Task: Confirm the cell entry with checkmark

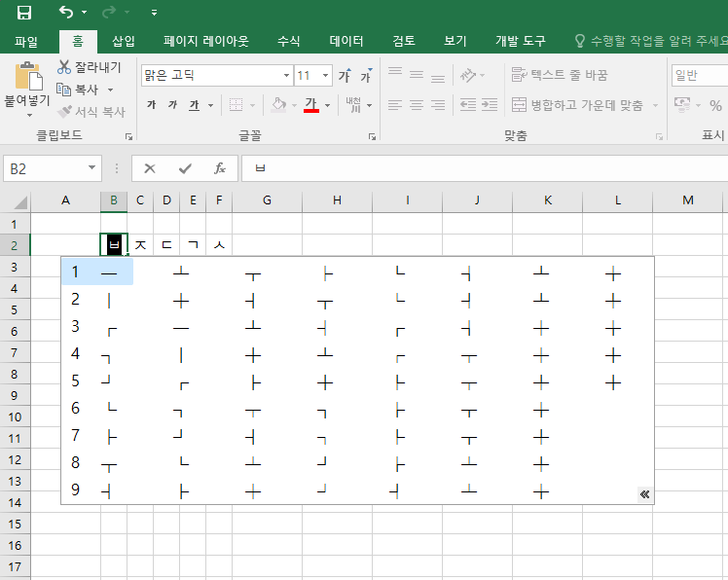Action: tap(185, 168)
